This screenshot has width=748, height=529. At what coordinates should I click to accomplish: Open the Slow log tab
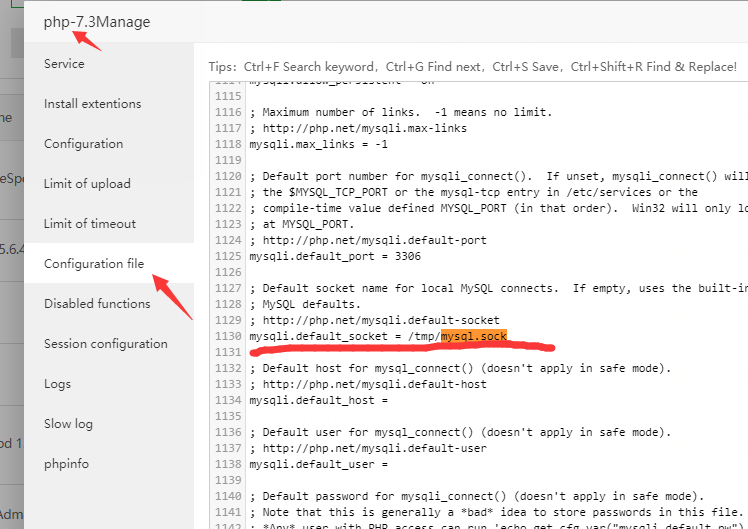point(68,424)
